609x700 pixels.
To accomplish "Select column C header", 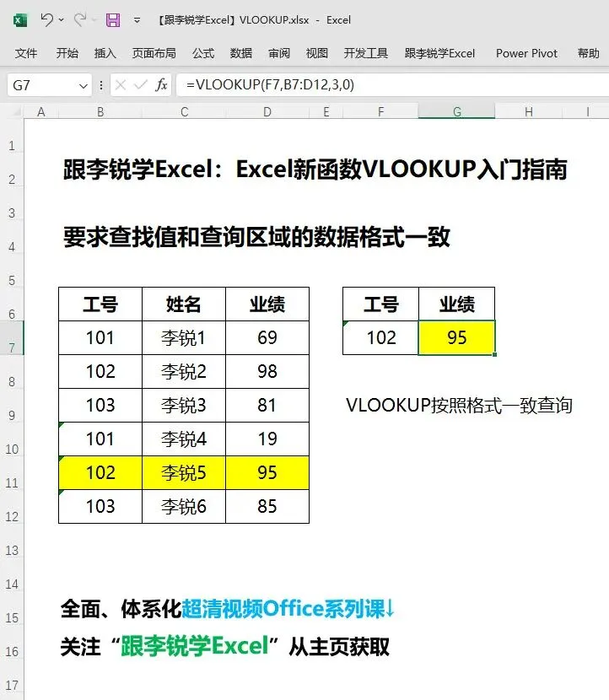I will 184,111.
